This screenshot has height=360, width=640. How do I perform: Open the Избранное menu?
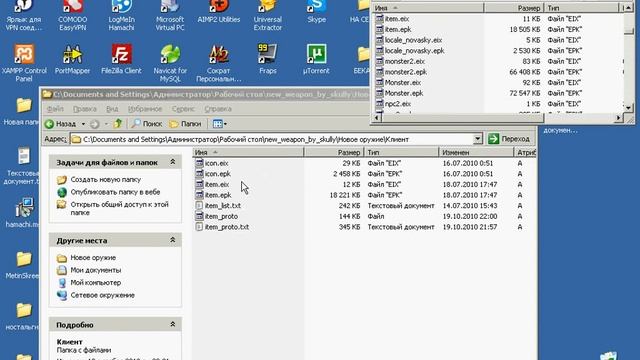(x=145, y=109)
